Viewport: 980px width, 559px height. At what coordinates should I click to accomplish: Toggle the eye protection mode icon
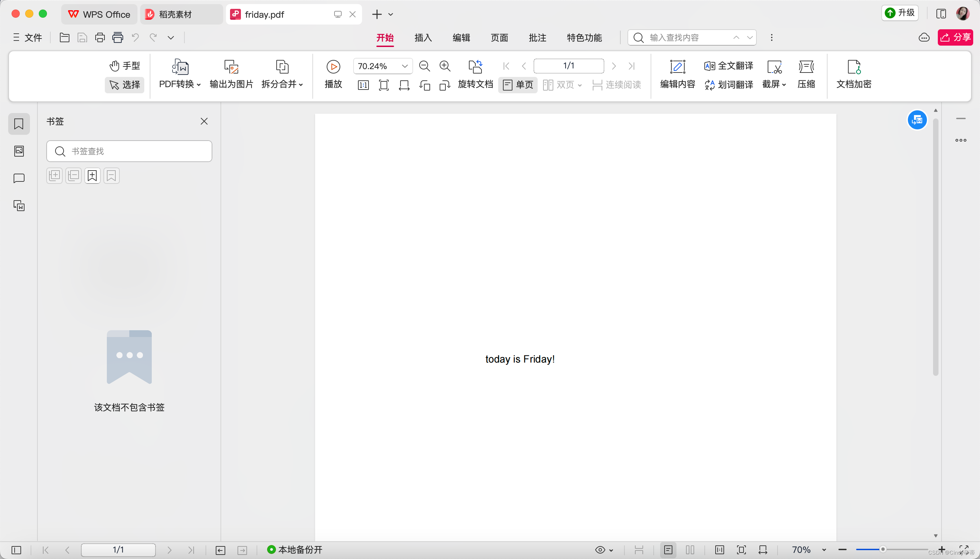pyautogui.click(x=600, y=550)
